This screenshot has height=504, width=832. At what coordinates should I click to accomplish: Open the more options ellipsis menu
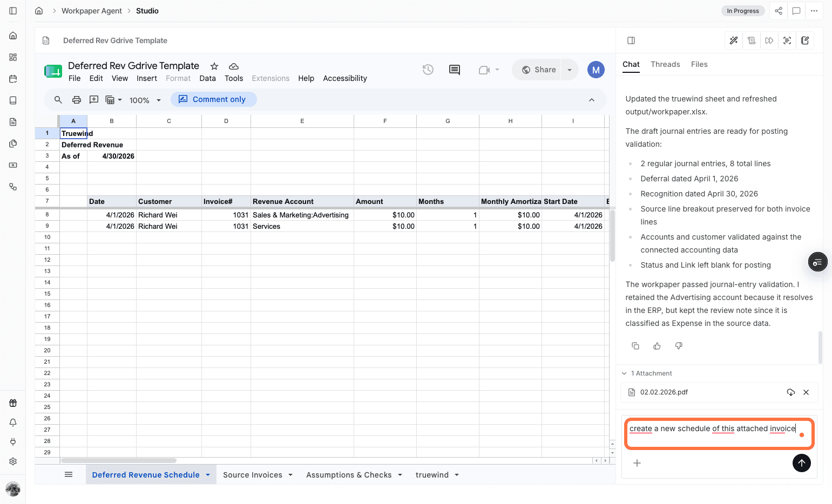814,11
